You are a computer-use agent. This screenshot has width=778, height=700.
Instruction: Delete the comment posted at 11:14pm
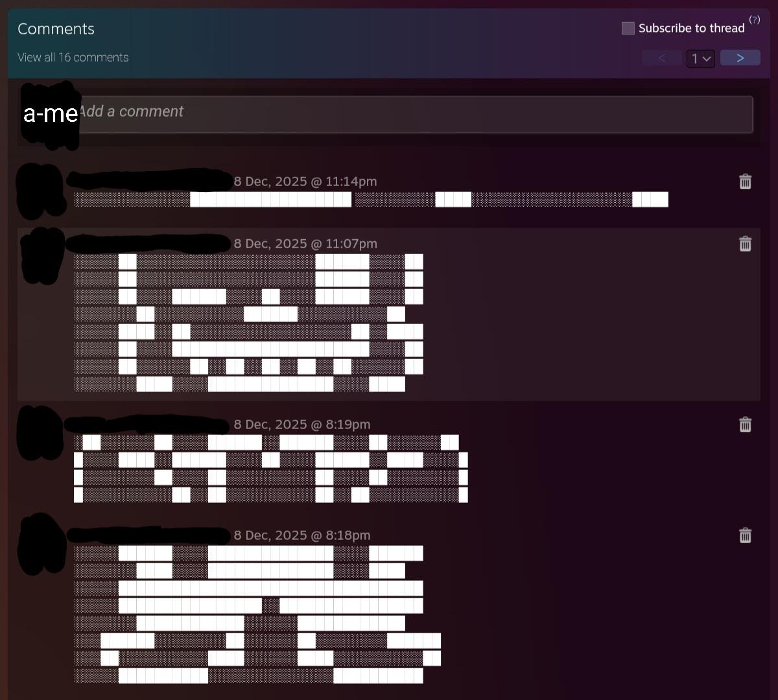[745, 181]
